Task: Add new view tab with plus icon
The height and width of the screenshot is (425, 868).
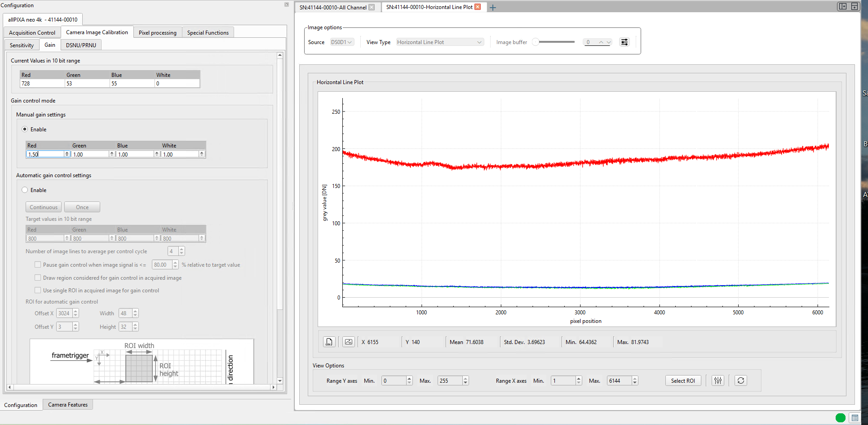Action: click(493, 8)
